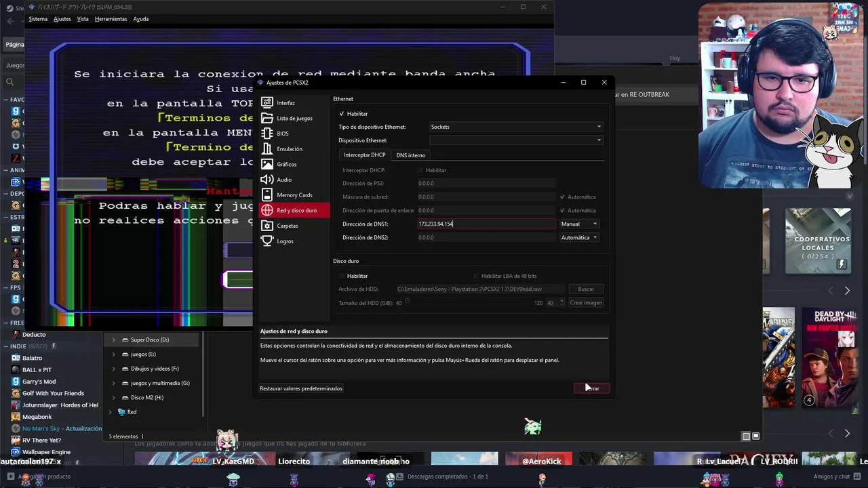Expand Super Disco (D:) in Explorer tree
Viewport: 868px width, 488px height.
(x=113, y=340)
